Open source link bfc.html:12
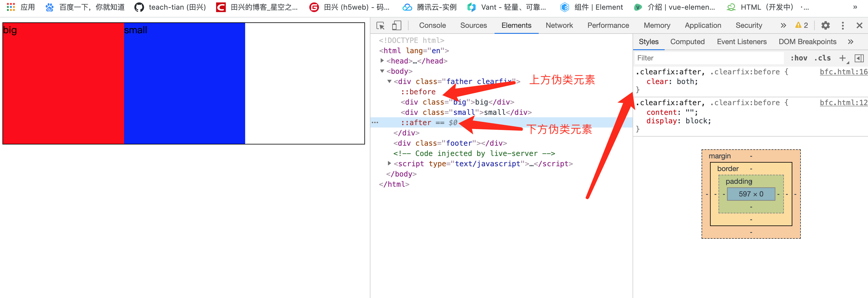Image resolution: width=868 pixels, height=298 pixels. click(x=843, y=103)
